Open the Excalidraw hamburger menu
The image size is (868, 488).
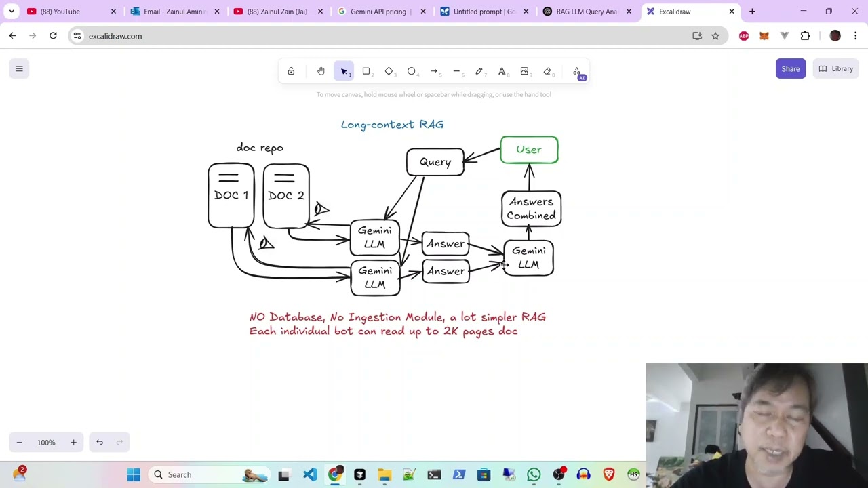click(19, 68)
